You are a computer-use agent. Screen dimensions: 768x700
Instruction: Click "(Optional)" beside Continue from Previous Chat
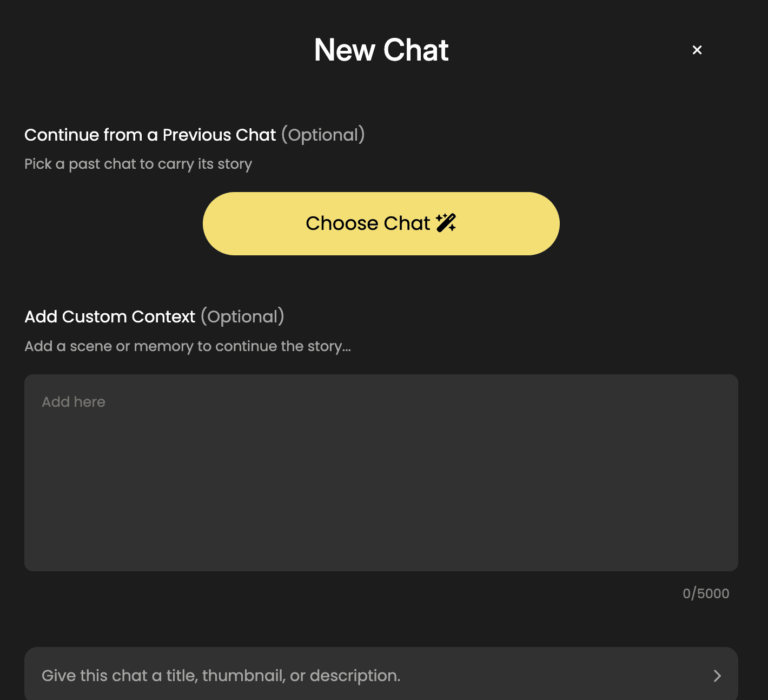coord(323,135)
